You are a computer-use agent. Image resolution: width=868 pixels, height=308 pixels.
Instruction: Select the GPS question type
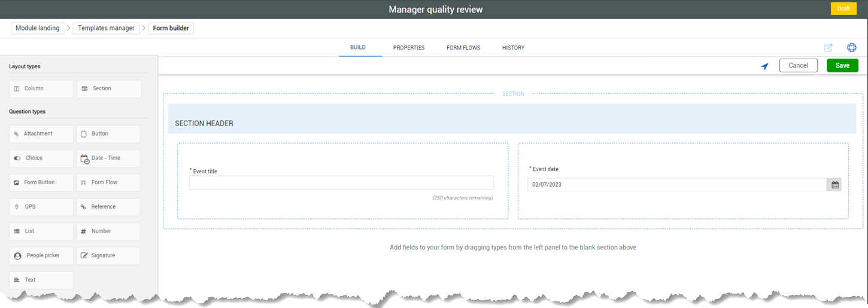tap(41, 207)
